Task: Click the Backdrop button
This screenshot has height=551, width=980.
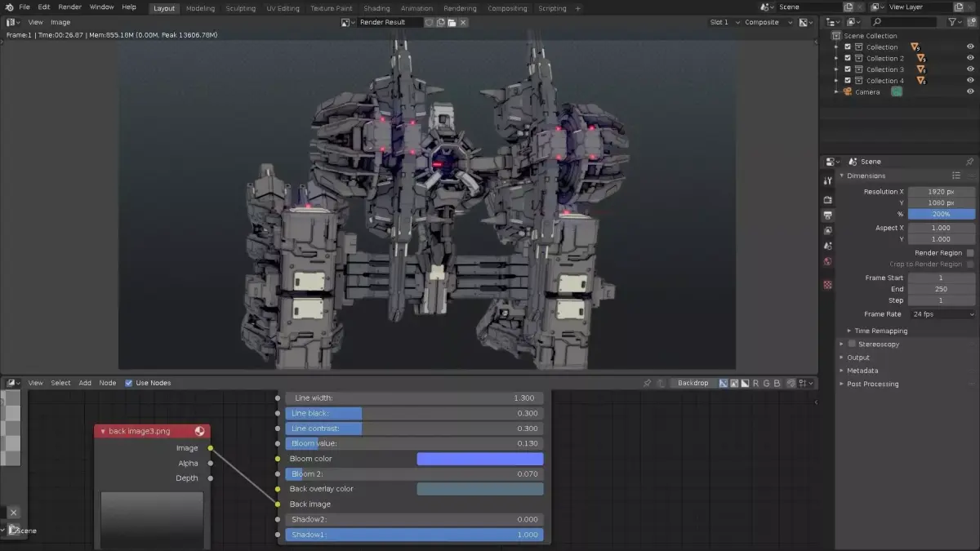Action: point(693,383)
